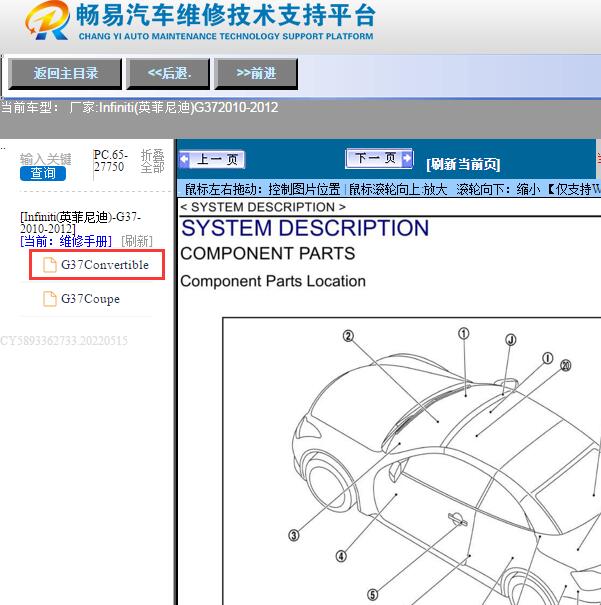Click the [当前：维修手册] link
Viewport: 601px width, 605px height.
tap(66, 242)
